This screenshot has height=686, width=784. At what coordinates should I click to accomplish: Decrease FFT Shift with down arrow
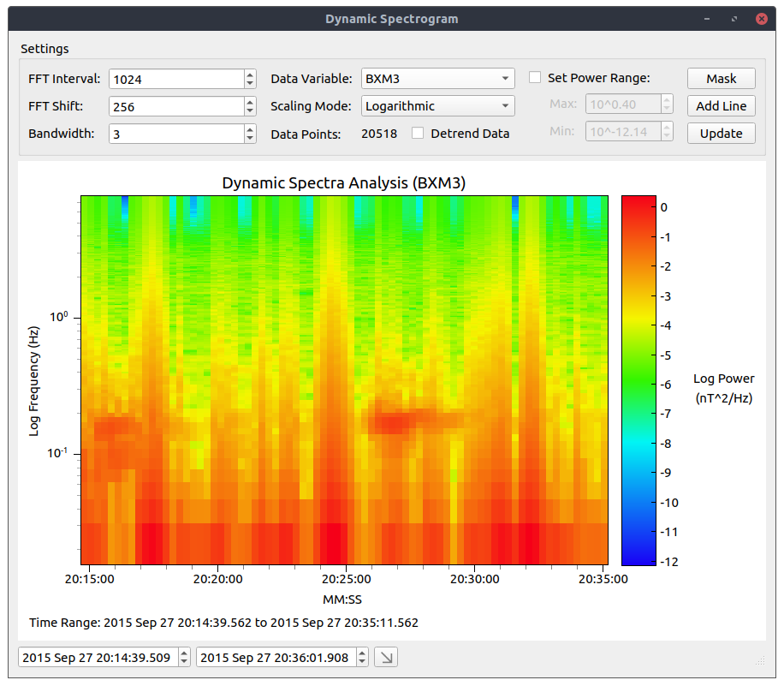[x=250, y=111]
